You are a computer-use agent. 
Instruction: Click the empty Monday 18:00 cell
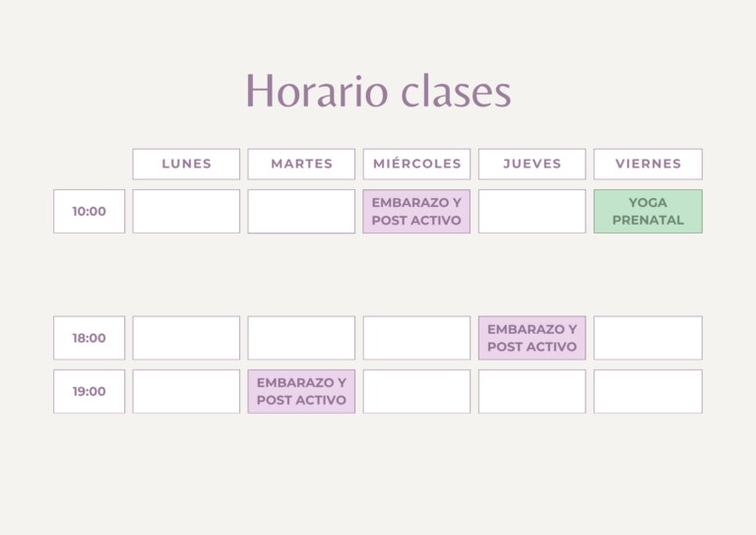[x=186, y=338]
